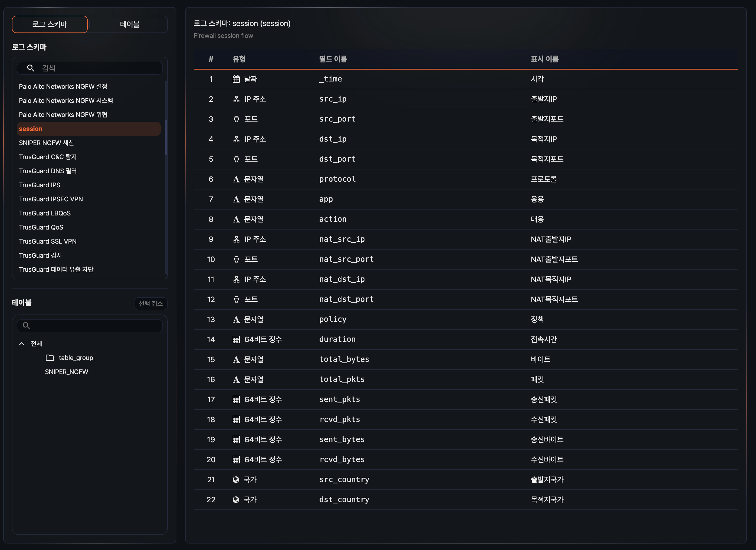
Task: Switch to the 테이블 tab
Action: click(x=129, y=24)
